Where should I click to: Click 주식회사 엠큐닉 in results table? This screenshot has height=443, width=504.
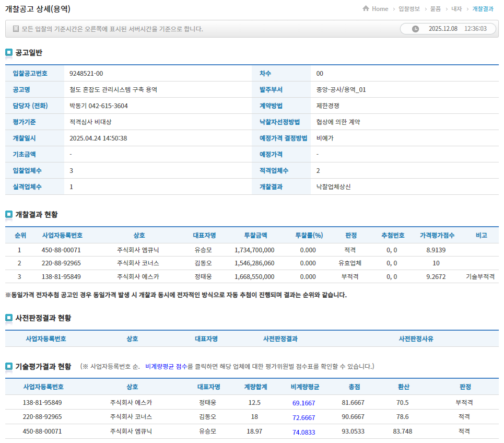click(x=138, y=250)
